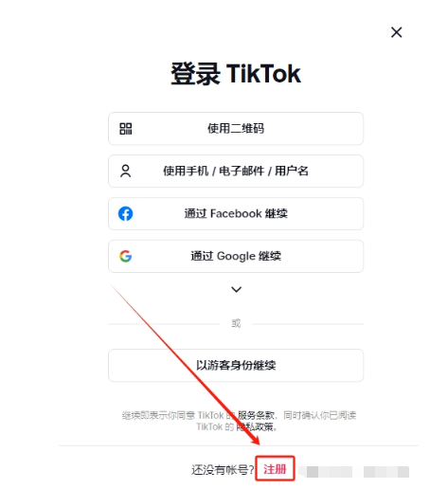
Task: Open the 服务条款 terms link
Action: 256,415
